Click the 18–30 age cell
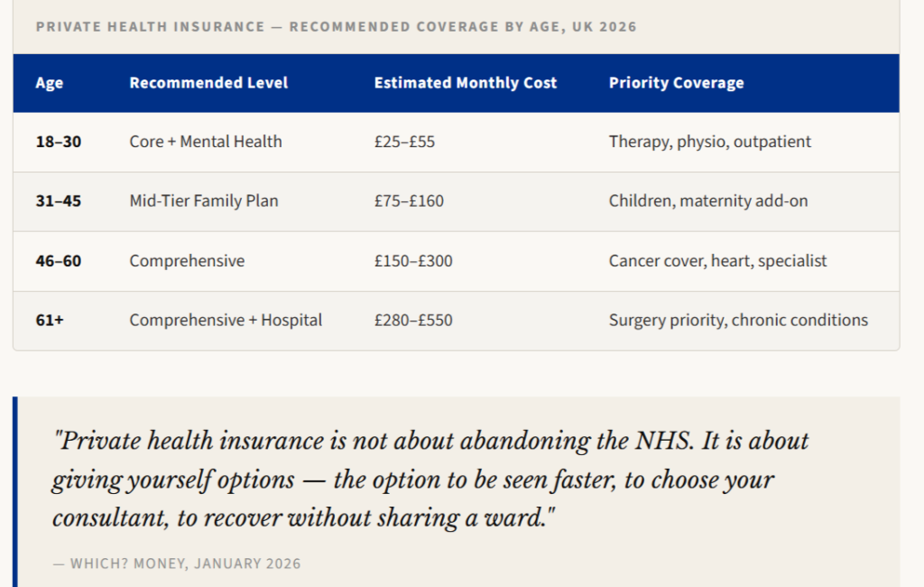924x587 pixels. tap(59, 142)
